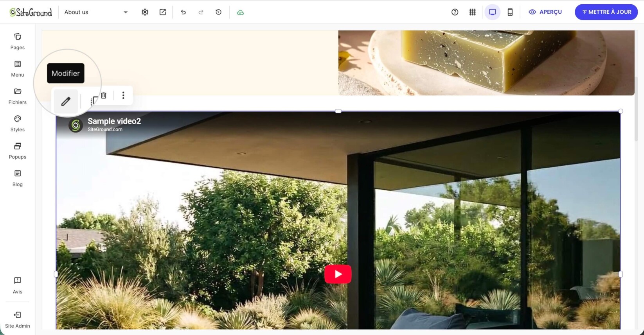Toggle the grid overlay
The width and height of the screenshot is (644, 335).
(473, 12)
